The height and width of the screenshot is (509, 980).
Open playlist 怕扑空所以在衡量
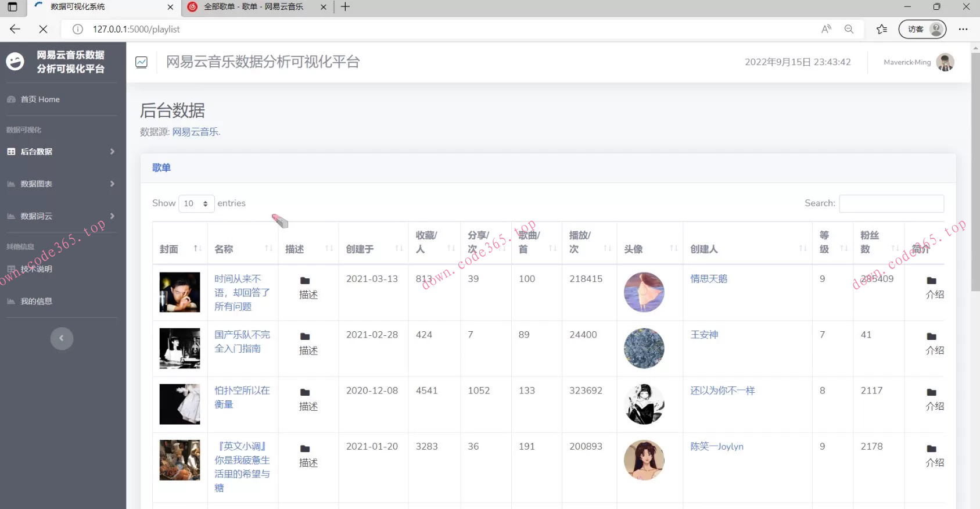pyautogui.click(x=242, y=397)
